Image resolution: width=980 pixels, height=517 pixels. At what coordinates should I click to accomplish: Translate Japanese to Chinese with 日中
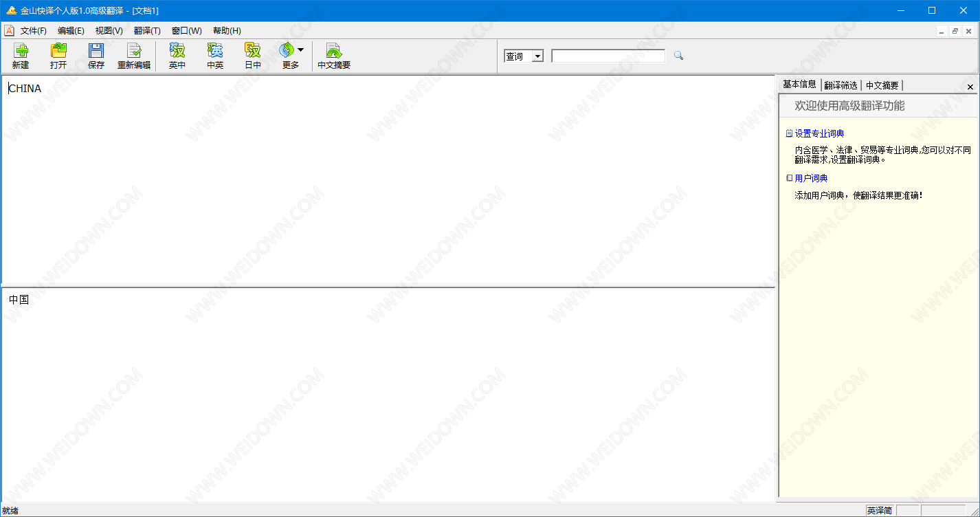click(253, 56)
